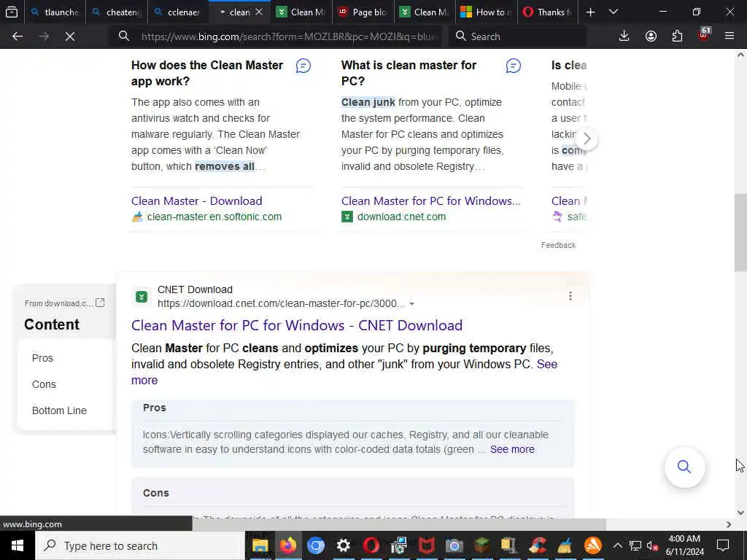The width and height of the screenshot is (747, 560).
Task: Open the Firefox downloads panel
Action: click(x=624, y=36)
